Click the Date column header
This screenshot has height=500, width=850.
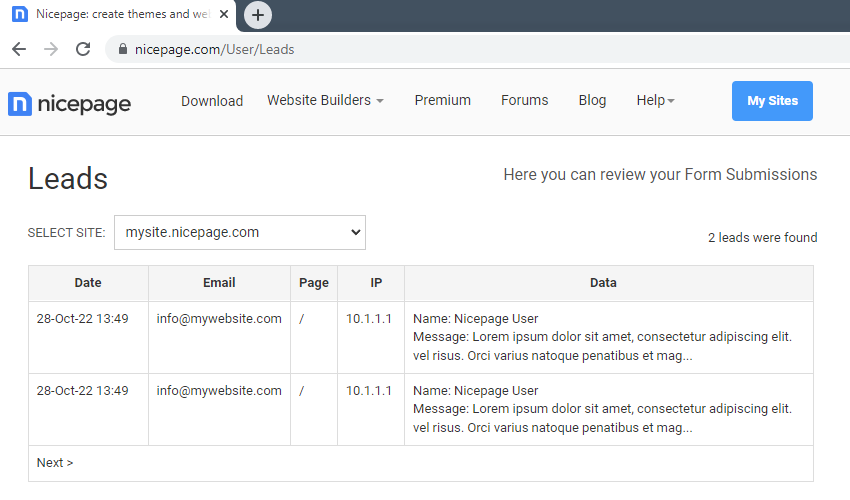88,283
